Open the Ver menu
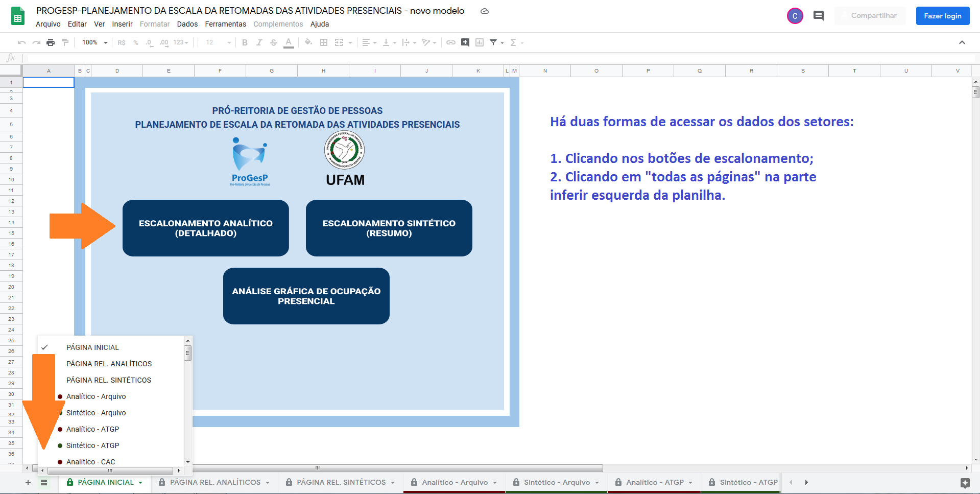 pos(100,24)
